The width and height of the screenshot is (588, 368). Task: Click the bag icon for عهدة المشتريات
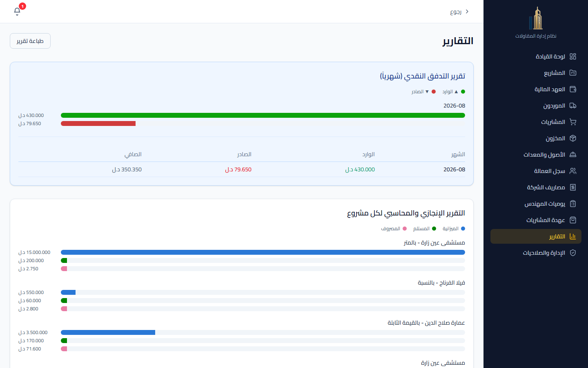573,220
